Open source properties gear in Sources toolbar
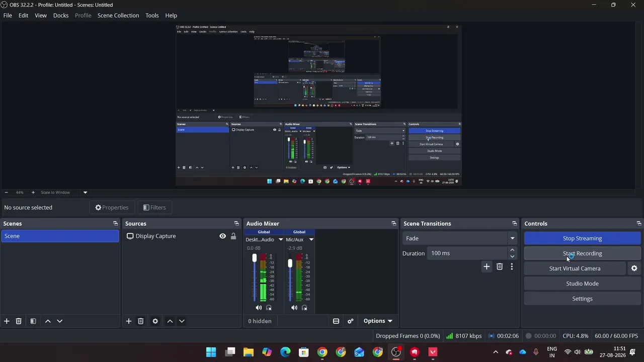 (x=155, y=321)
